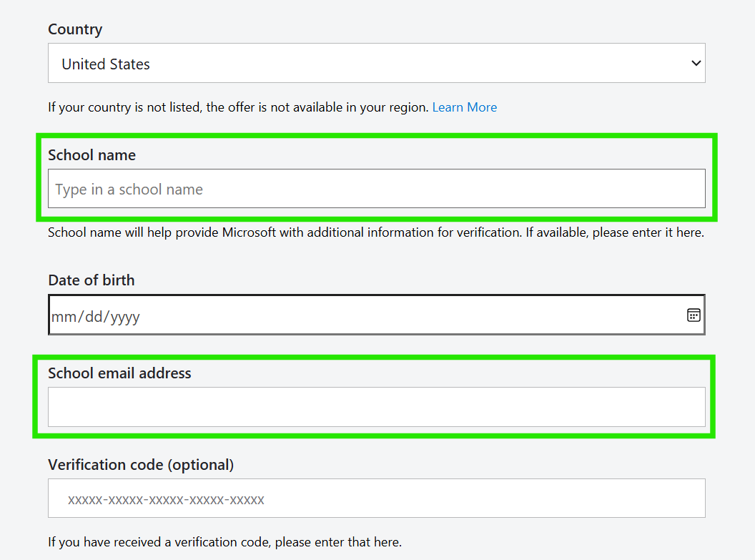Click the 'School email address' label
755x560 pixels.
tap(119, 373)
